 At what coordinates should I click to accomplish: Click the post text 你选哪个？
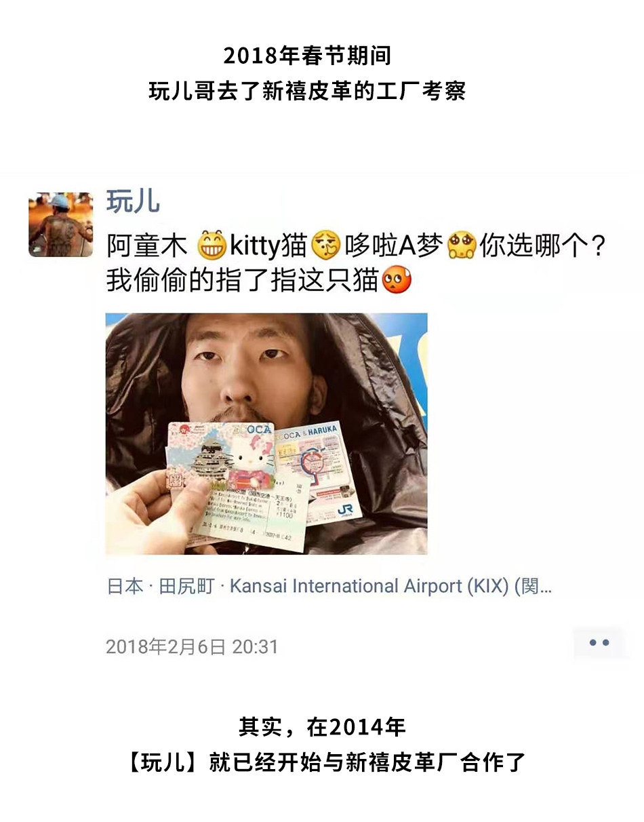pos(542,246)
